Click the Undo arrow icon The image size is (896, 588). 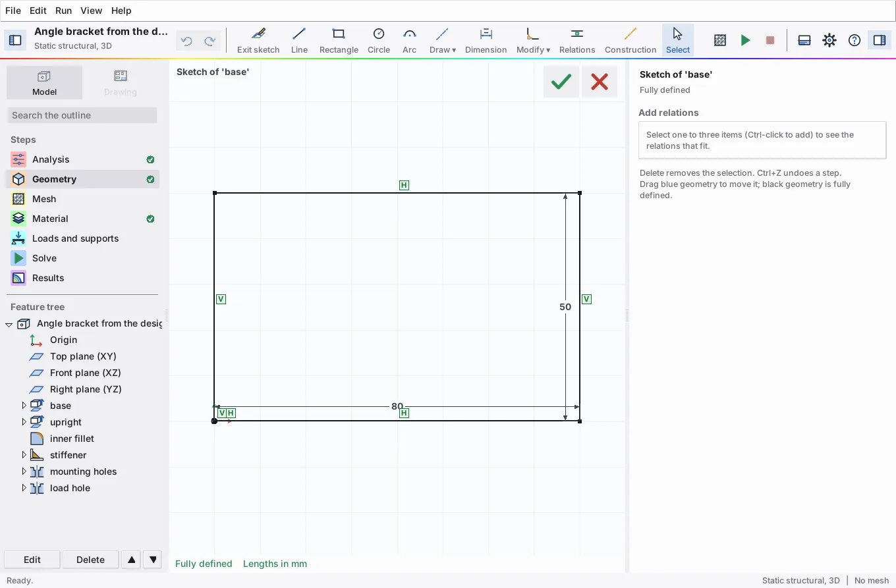pos(187,41)
